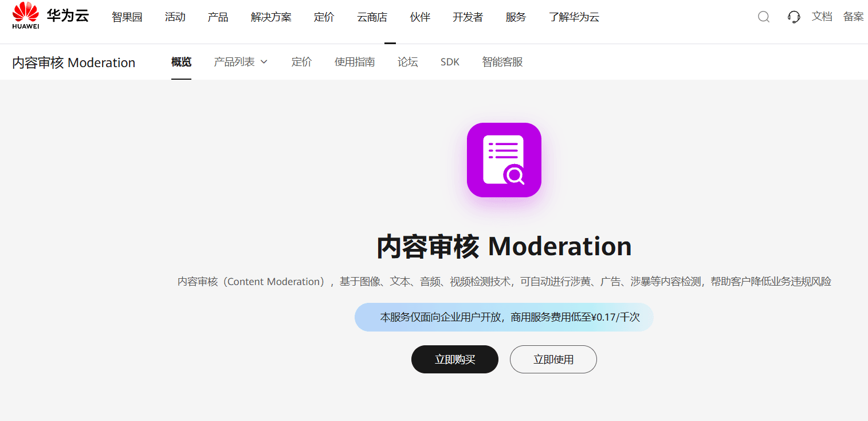Image resolution: width=868 pixels, height=421 pixels.
Task: Click the Huawei Cloud logo
Action: point(50,15)
